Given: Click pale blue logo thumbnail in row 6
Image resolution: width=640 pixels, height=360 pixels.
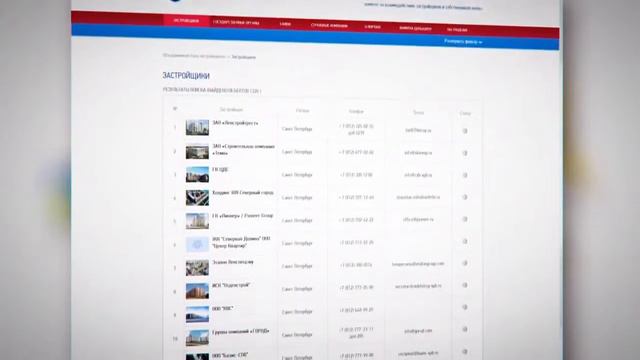Looking at the screenshot, I should point(197,244).
